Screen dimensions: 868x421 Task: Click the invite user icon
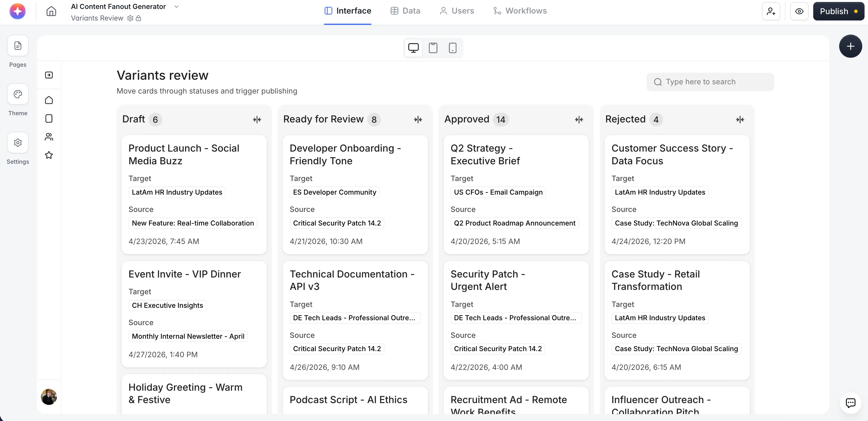(771, 11)
